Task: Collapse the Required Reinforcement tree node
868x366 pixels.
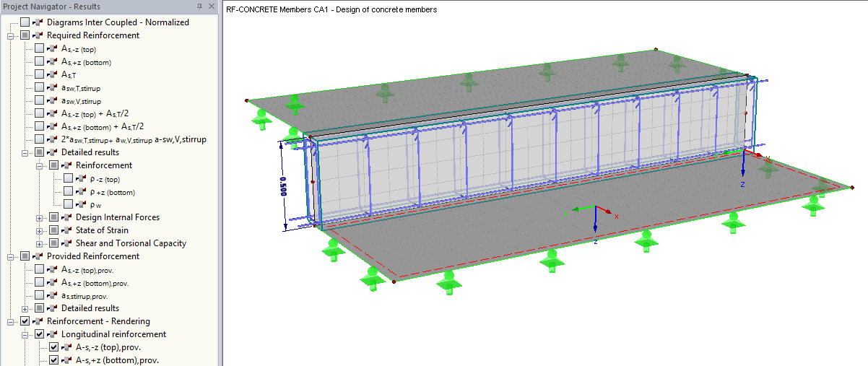Action: click(x=11, y=35)
